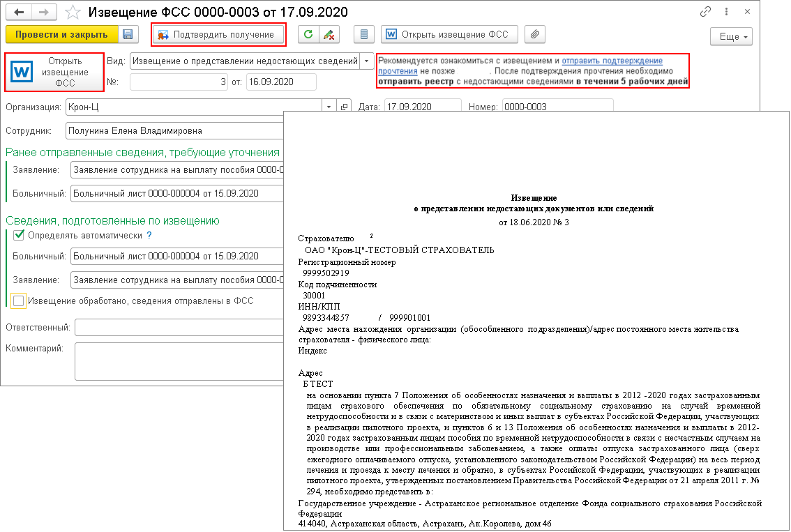The height and width of the screenshot is (532, 791).
Task: Click toolbar button Открыть извещение ФСС
Action: [449, 34]
